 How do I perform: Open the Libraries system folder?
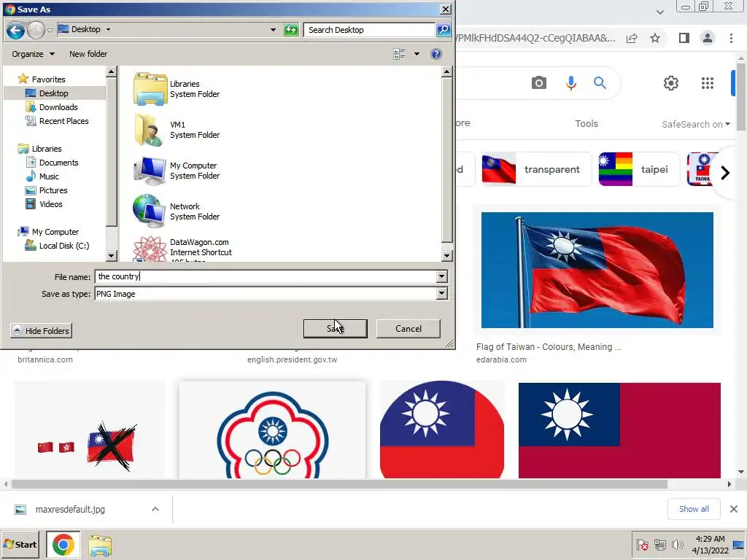pyautogui.click(x=177, y=89)
